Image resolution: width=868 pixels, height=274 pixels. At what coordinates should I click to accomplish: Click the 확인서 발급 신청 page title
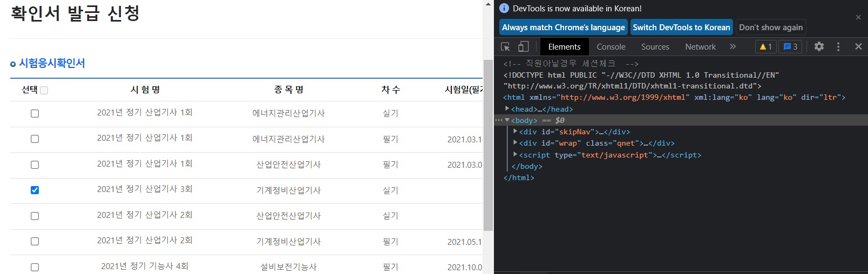tap(76, 13)
